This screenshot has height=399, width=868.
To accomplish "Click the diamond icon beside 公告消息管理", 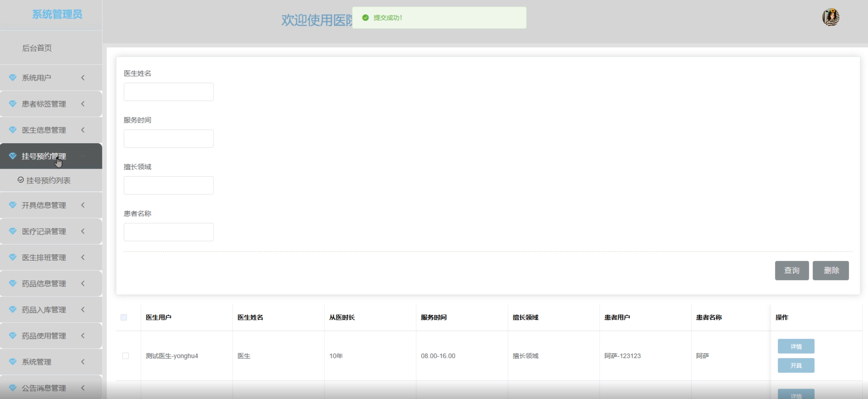I will [13, 388].
